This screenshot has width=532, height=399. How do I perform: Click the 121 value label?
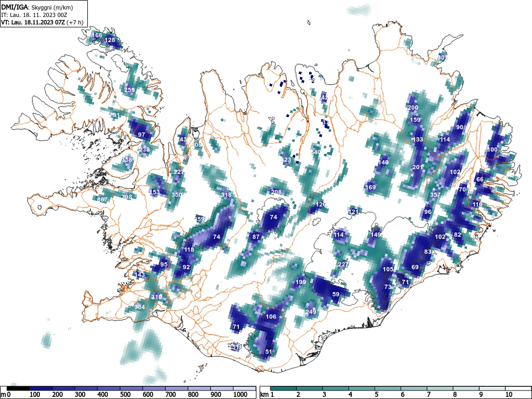pyautogui.click(x=353, y=212)
